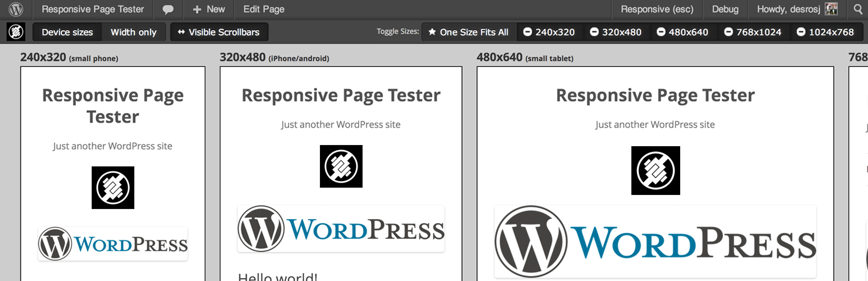Click tagline text in 240x320 preview
This screenshot has height=281, width=868.
[x=113, y=146]
